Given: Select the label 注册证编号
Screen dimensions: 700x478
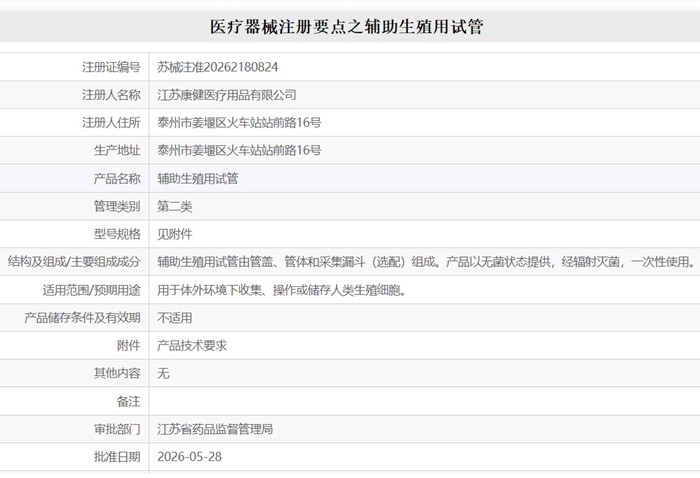Looking at the screenshot, I should (x=111, y=67).
